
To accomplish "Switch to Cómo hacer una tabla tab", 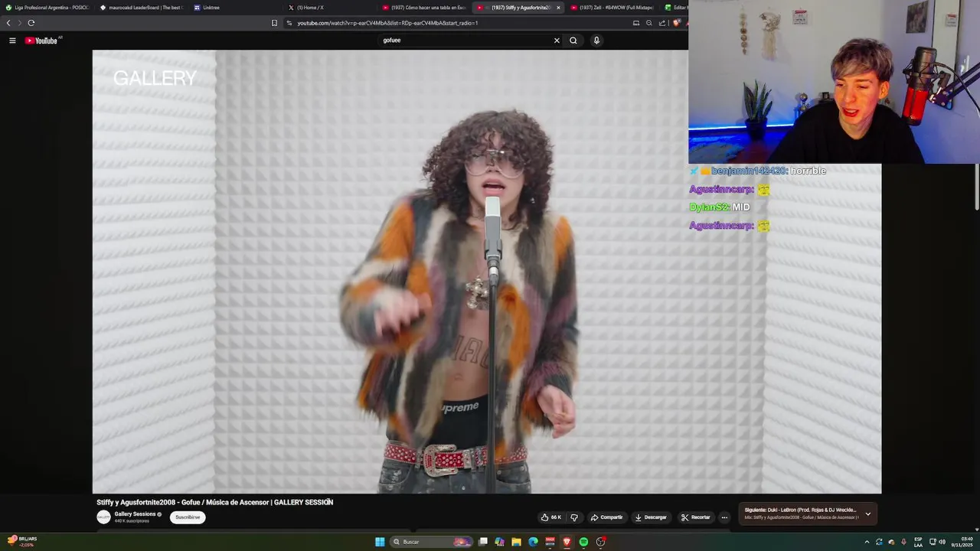I will click(424, 8).
